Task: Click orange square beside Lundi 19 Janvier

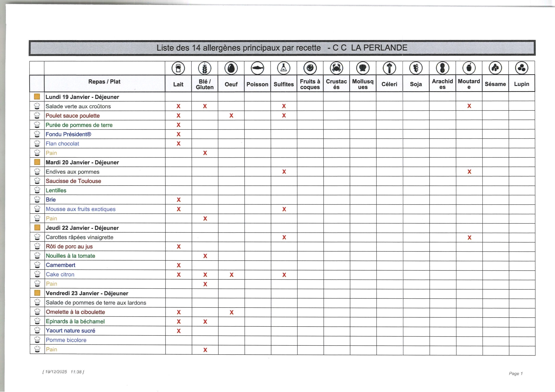Action: click(x=37, y=97)
